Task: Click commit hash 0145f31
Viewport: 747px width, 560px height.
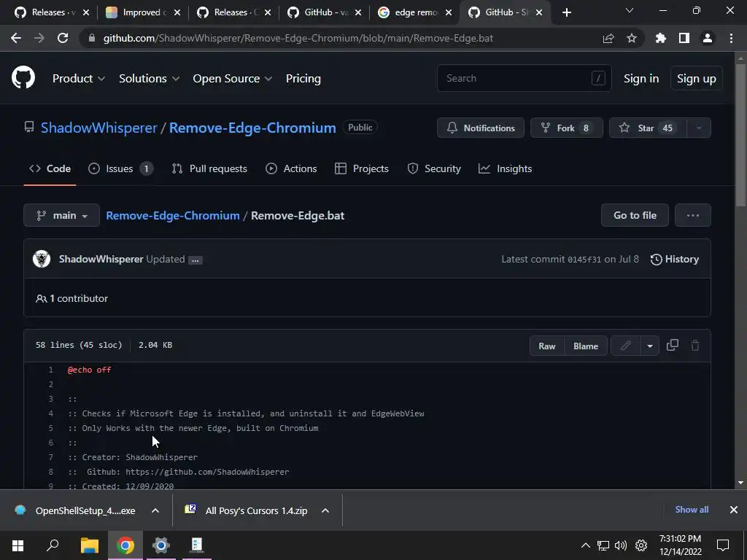Action: 584,260
